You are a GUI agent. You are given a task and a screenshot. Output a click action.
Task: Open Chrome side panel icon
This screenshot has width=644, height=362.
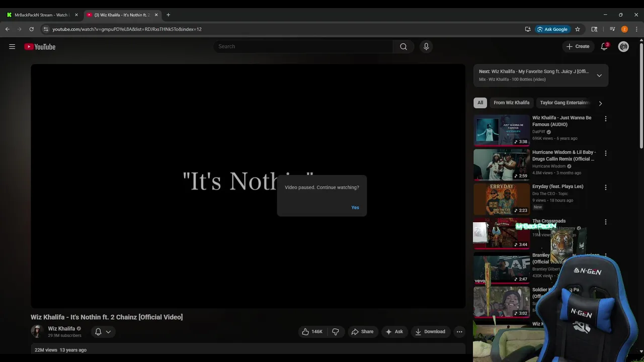click(x=594, y=29)
